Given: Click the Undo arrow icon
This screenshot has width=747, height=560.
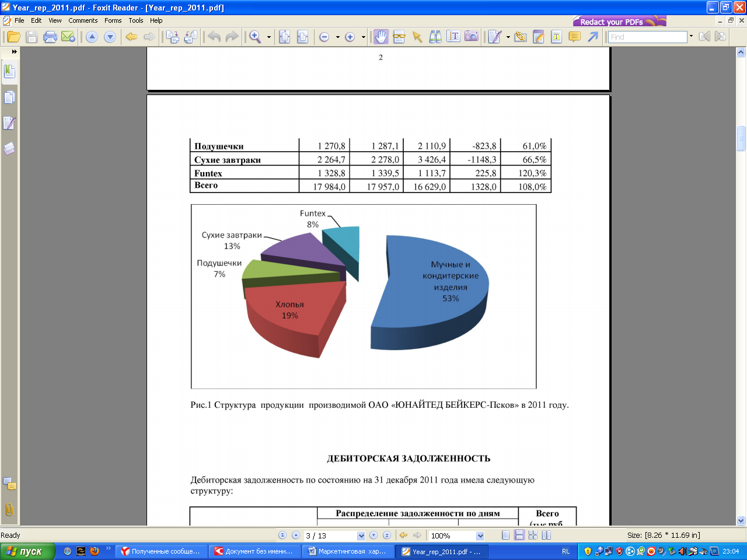Looking at the screenshot, I should pyautogui.click(x=214, y=37).
